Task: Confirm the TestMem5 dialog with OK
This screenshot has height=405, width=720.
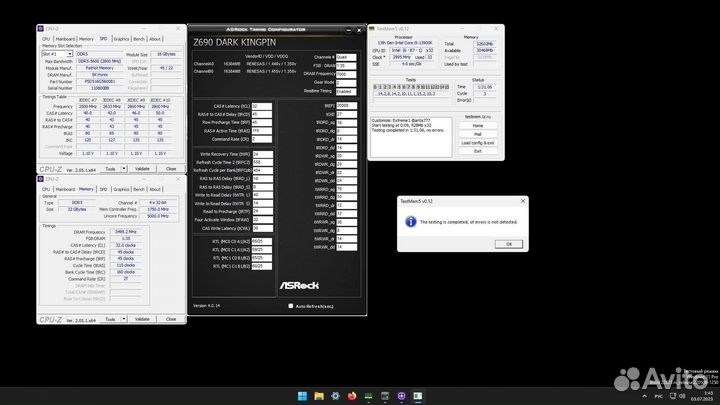Action: click(509, 244)
